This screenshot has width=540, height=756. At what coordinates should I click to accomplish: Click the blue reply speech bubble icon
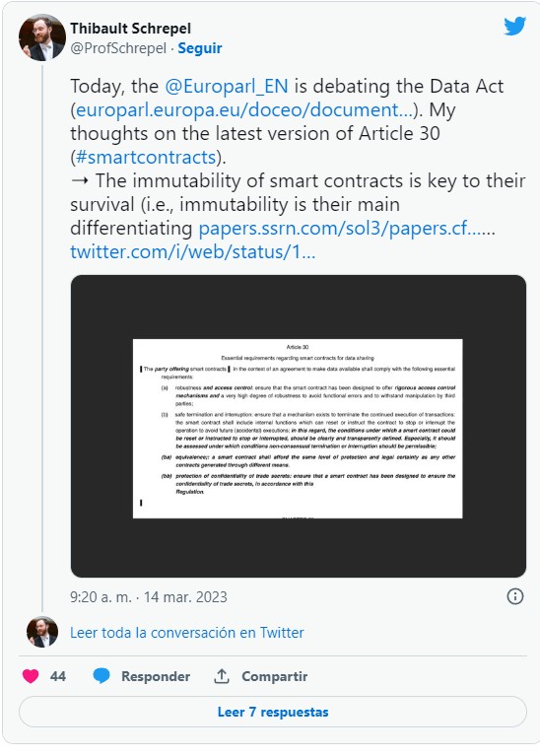101,676
